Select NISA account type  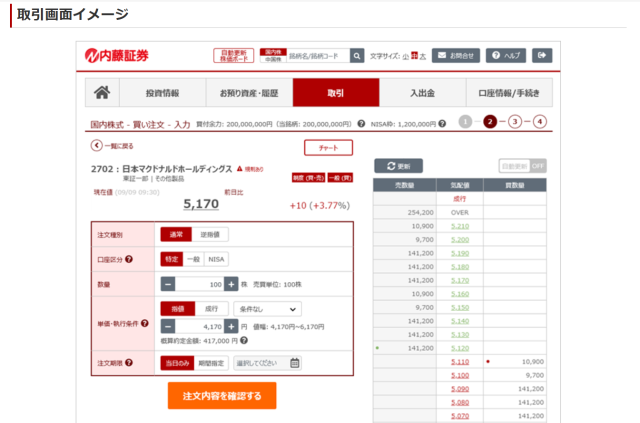216,259
